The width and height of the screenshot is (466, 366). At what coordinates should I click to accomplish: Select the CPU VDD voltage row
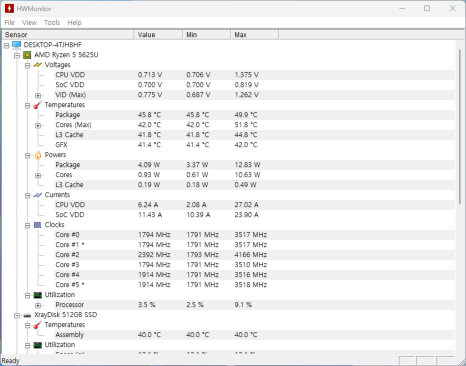255,75
